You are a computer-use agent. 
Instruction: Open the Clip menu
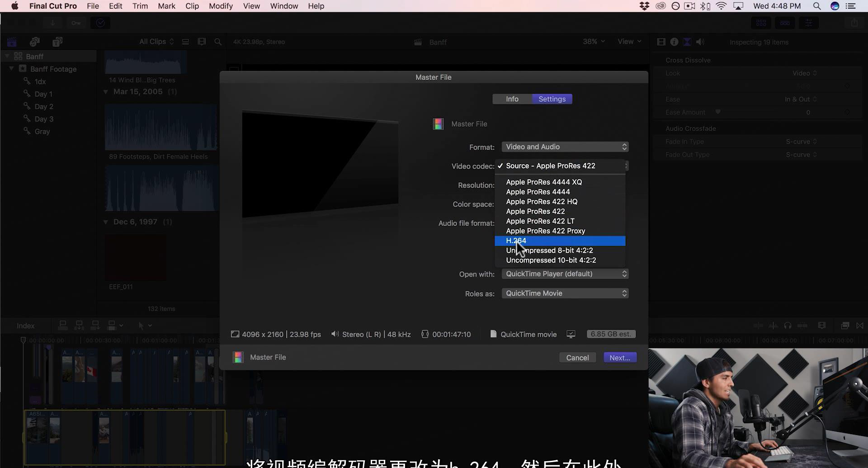tap(192, 6)
